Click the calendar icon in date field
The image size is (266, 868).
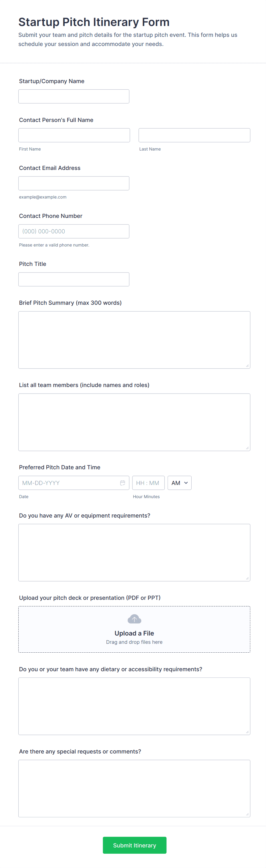tap(122, 482)
